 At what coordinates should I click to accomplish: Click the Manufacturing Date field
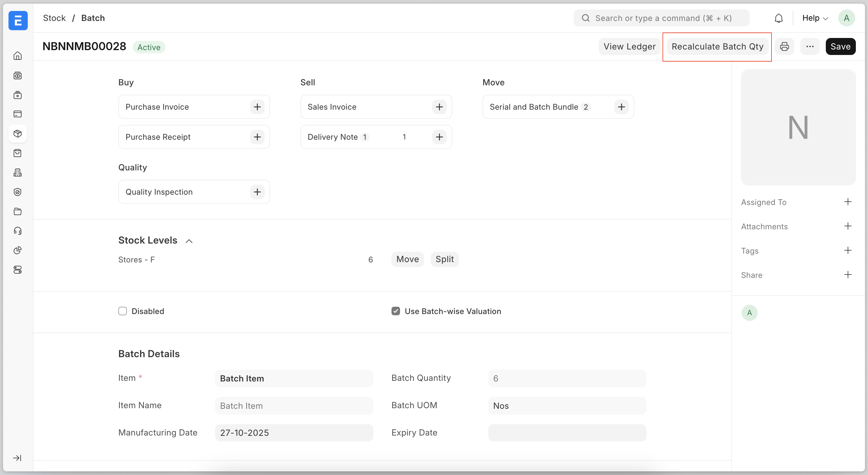point(294,432)
